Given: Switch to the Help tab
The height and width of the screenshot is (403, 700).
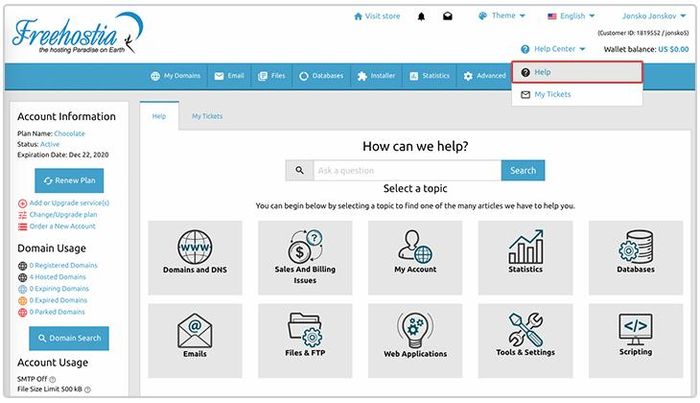Looking at the screenshot, I should click(x=159, y=116).
